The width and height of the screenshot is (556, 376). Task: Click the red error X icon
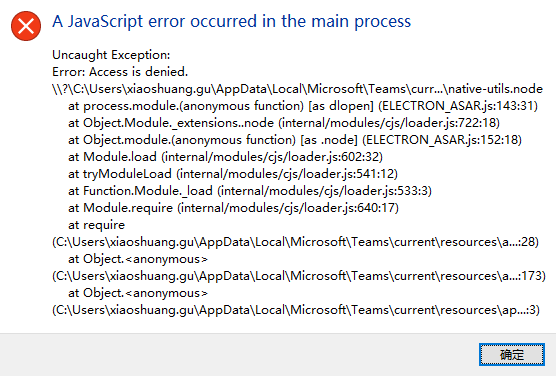click(26, 26)
